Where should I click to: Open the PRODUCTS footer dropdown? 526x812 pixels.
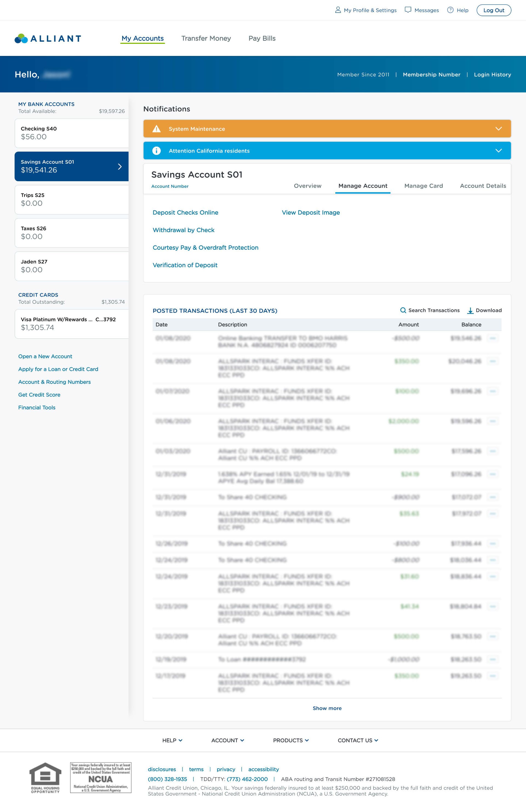[291, 740]
